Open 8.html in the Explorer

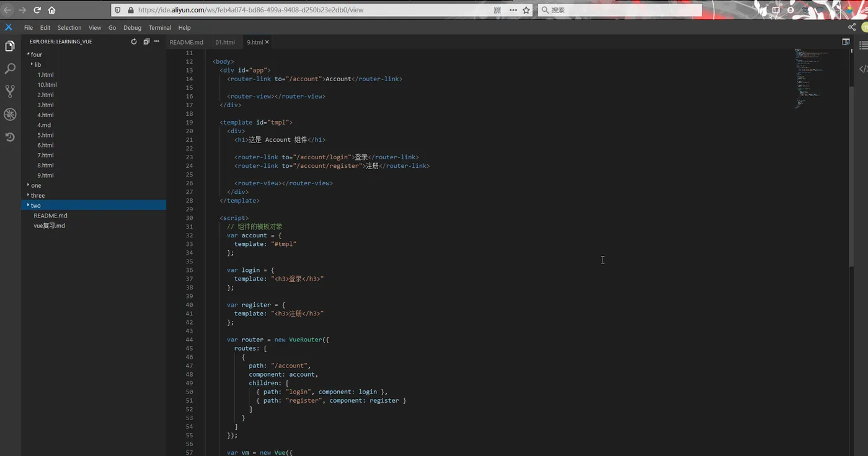pos(45,165)
